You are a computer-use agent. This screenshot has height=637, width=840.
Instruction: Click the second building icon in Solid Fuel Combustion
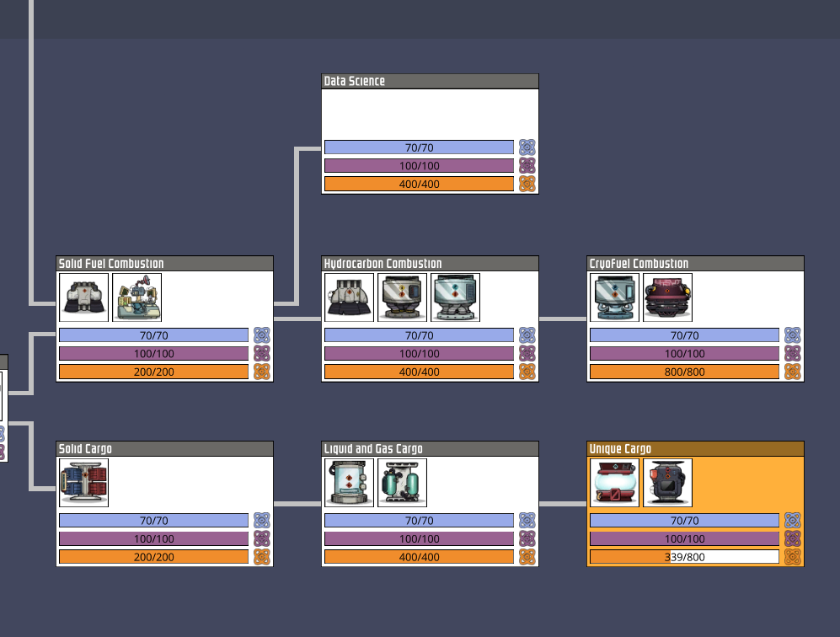click(x=137, y=297)
